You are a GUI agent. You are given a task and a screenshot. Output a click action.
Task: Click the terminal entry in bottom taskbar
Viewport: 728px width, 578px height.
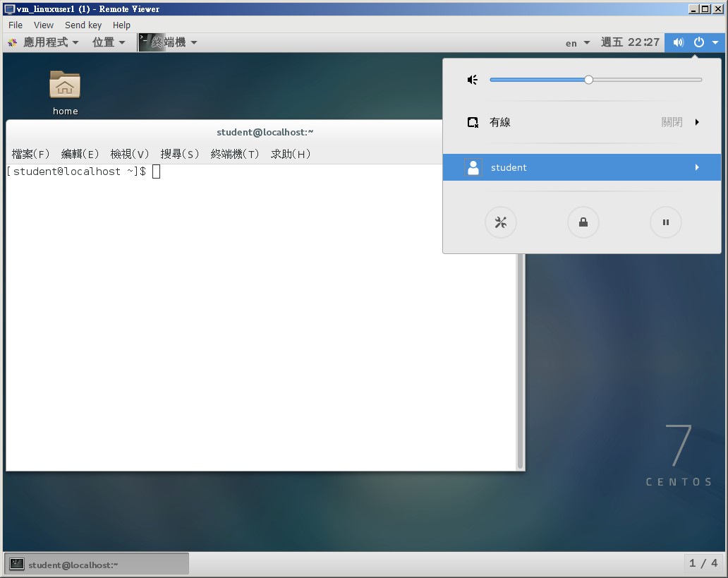coord(97,563)
